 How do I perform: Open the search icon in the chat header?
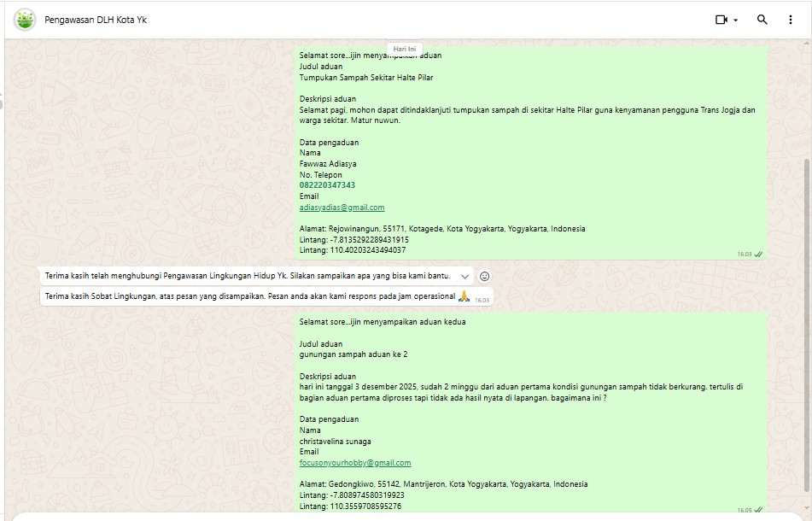[x=762, y=20]
